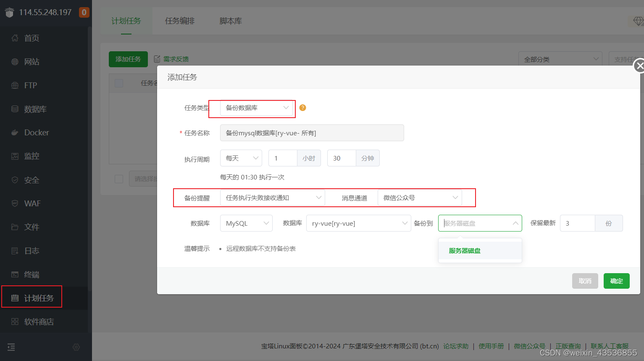Open the 正版查询 footer link
Screen dimensions: 644x361
coord(568,346)
